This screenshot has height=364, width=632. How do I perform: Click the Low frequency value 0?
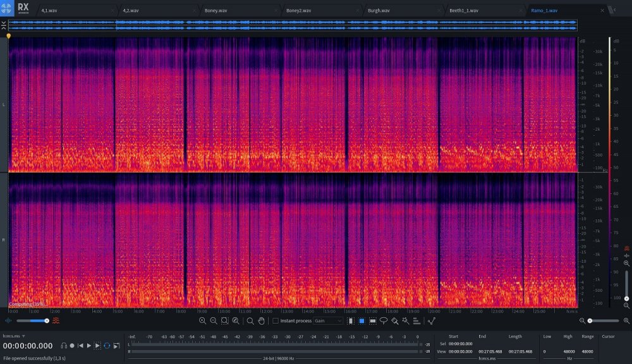[545, 351]
